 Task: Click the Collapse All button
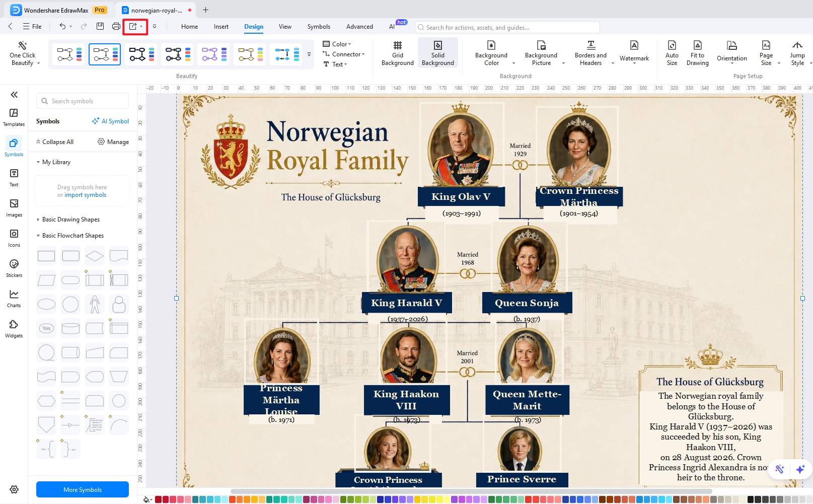point(55,142)
